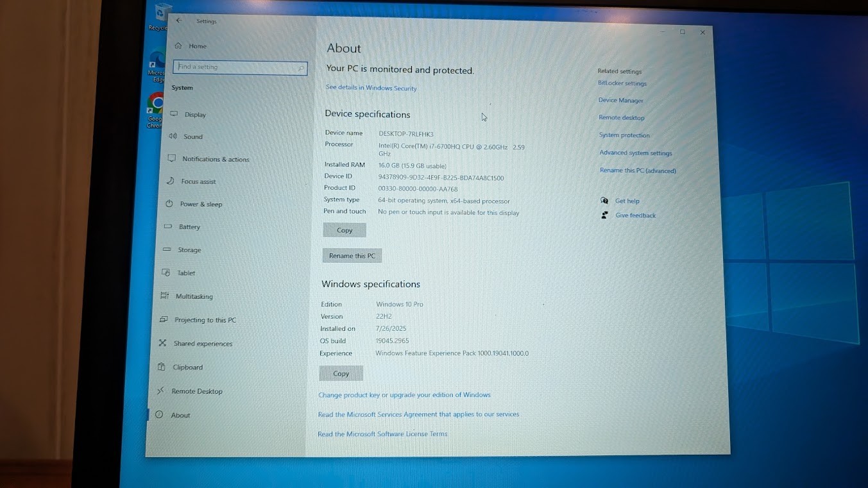Open See details in Windows Security
The image size is (868, 488).
[x=371, y=88]
